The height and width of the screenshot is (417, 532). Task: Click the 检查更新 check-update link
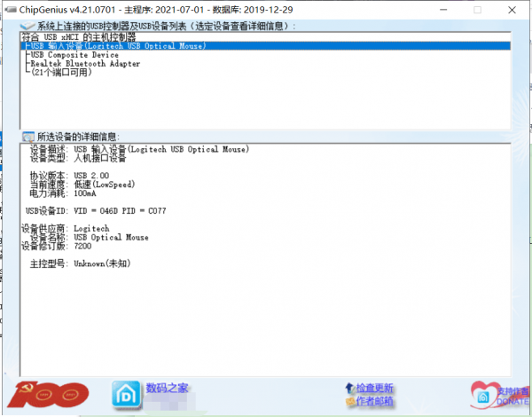pyautogui.click(x=374, y=388)
